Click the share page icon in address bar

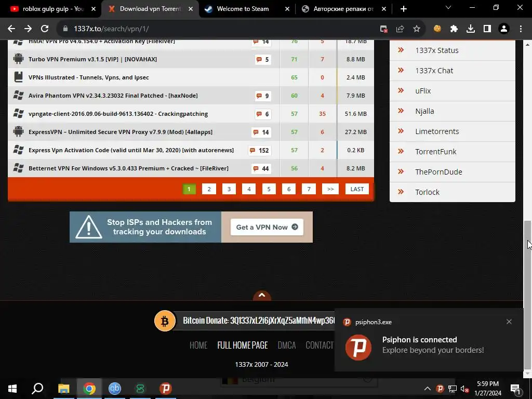(400, 29)
